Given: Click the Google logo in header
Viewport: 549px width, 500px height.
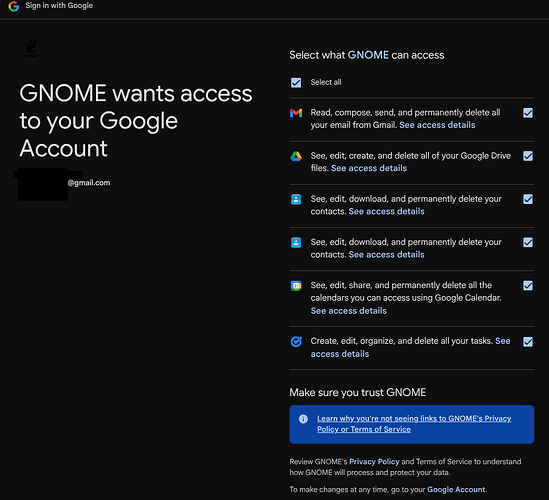Looking at the screenshot, I should [x=14, y=6].
